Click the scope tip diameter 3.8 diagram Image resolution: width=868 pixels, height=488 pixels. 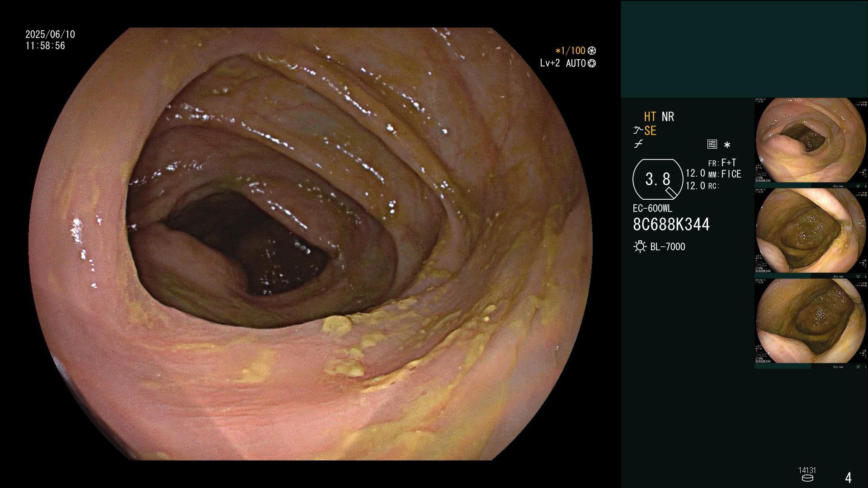658,179
